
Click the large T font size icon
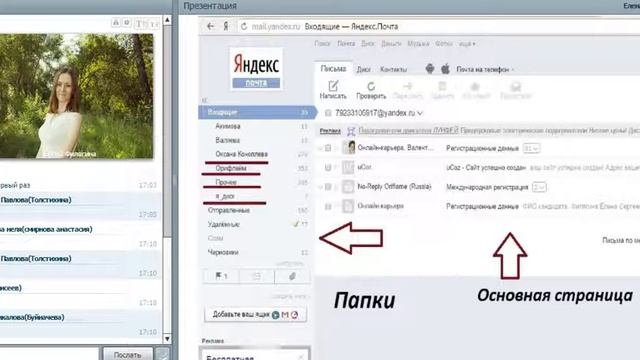139,24
